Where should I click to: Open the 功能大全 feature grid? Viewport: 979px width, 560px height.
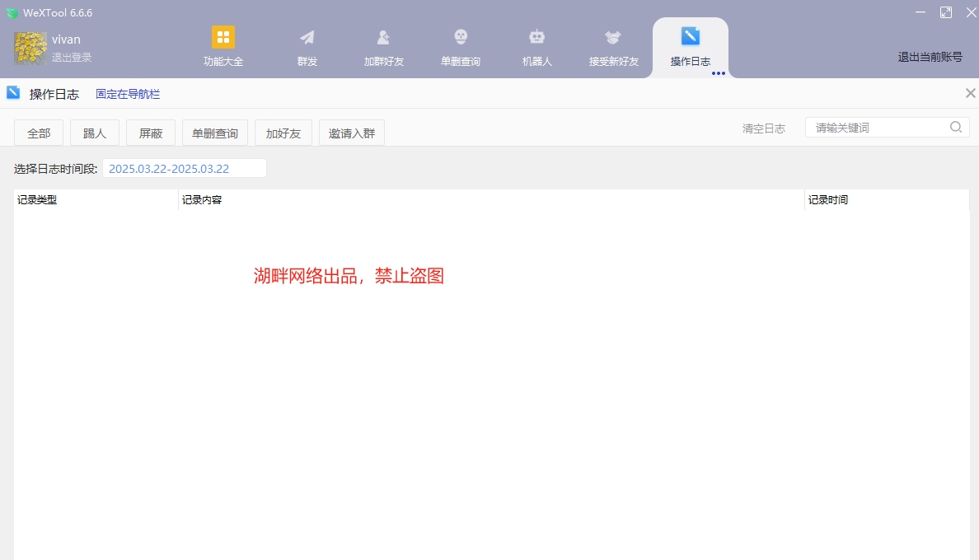click(222, 47)
